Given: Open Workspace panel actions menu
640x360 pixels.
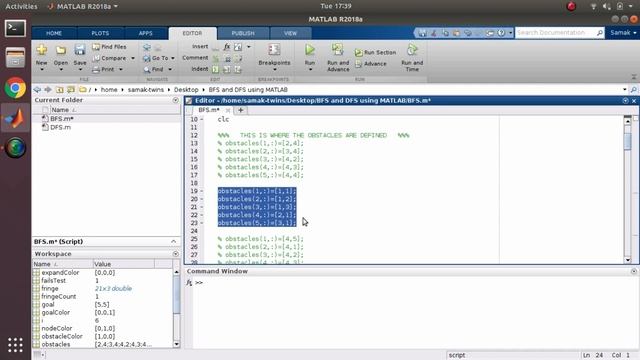Looking at the screenshot, I should (x=176, y=254).
